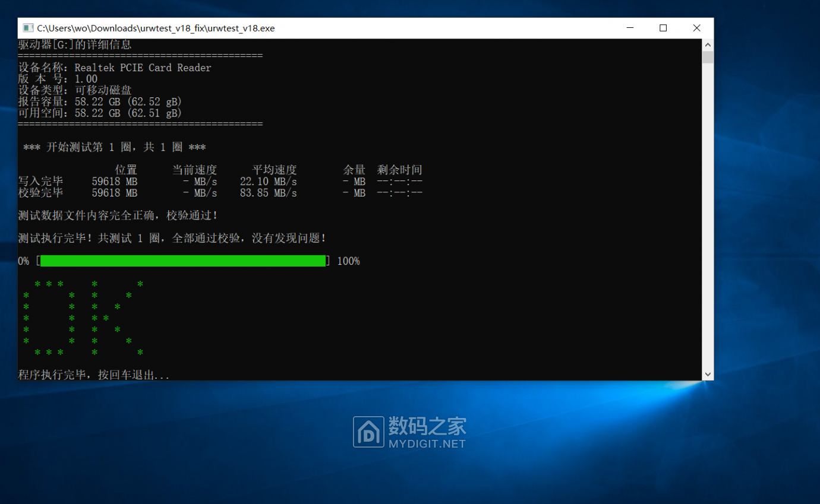This screenshot has height=504, width=820.
Task: Click the line "可用空间: 58.22 GB (62.51 gB)"
Action: (x=100, y=113)
